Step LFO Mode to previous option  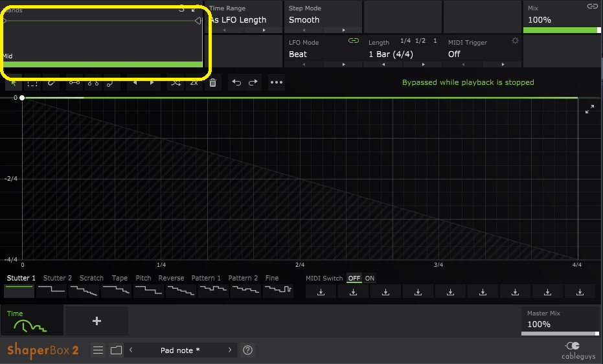point(304,64)
